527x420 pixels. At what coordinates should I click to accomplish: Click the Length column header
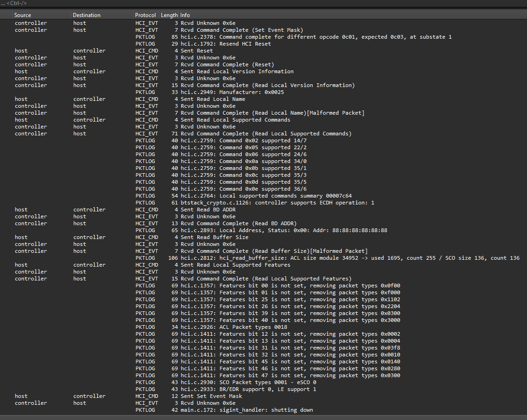169,15
